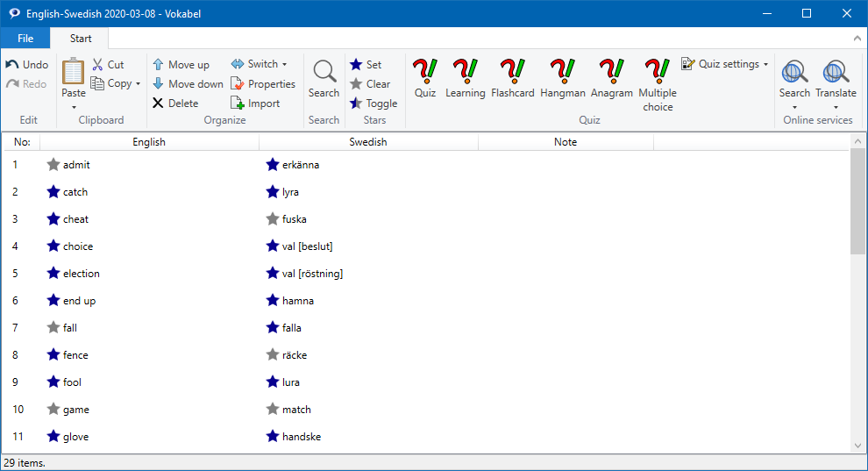Expand the Copy dropdown arrow
Screen dimensions: 868x471
138,84
